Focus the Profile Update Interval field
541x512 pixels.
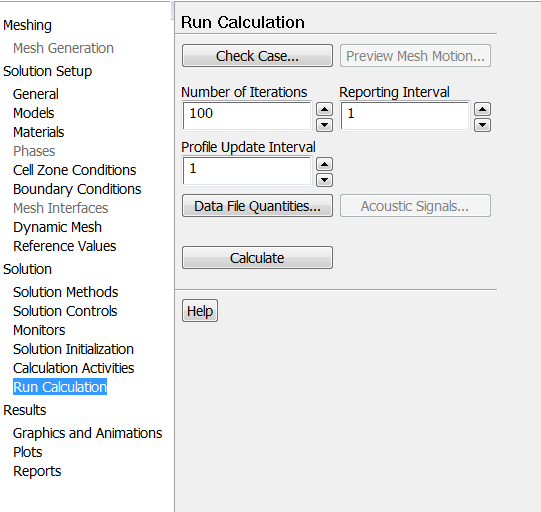point(247,171)
